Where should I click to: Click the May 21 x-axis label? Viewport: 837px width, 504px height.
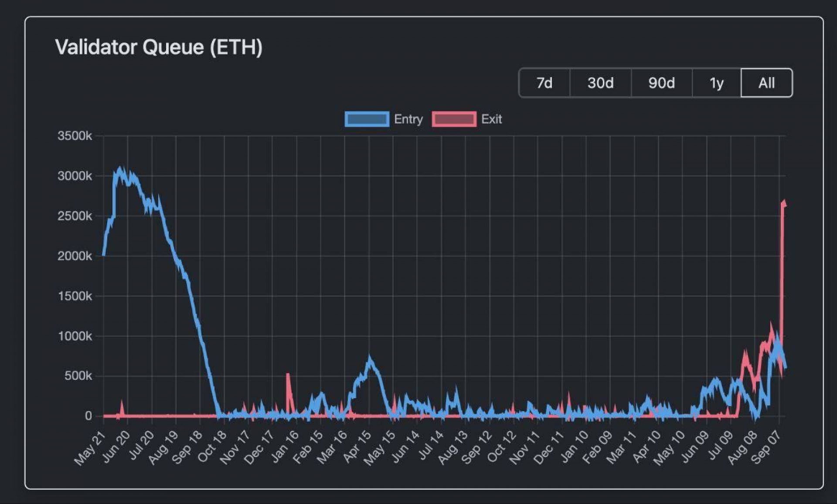pyautogui.click(x=91, y=447)
